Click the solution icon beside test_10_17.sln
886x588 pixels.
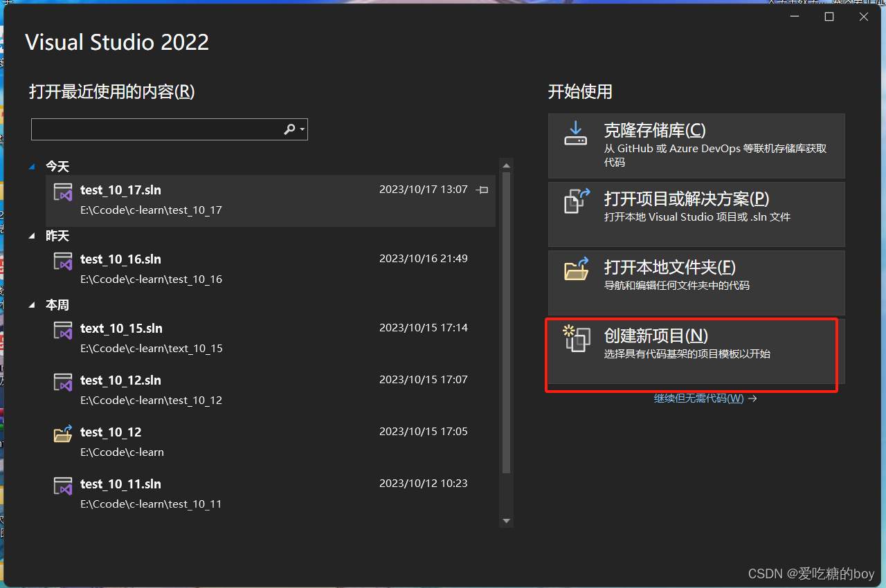click(63, 192)
